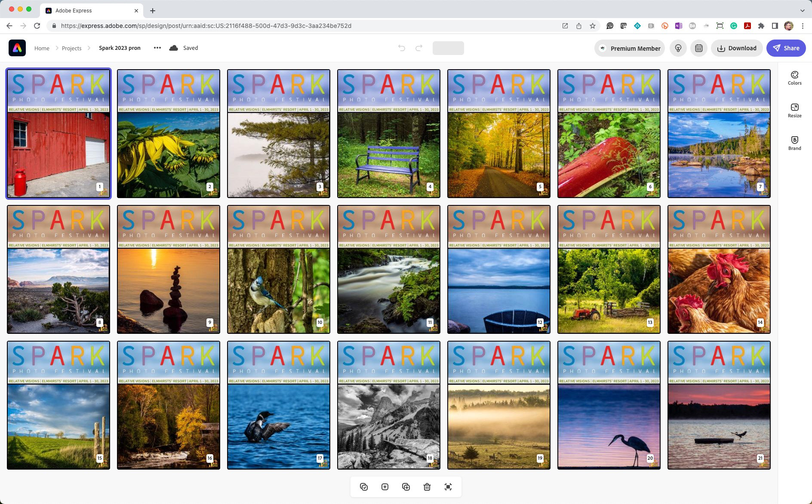Image resolution: width=812 pixels, height=504 pixels.
Task: Open the three-dot project options menu
Action: pos(157,48)
